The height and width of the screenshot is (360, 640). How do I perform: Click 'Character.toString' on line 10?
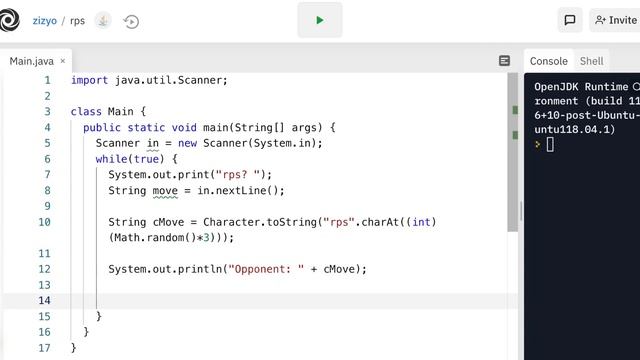coord(260,222)
